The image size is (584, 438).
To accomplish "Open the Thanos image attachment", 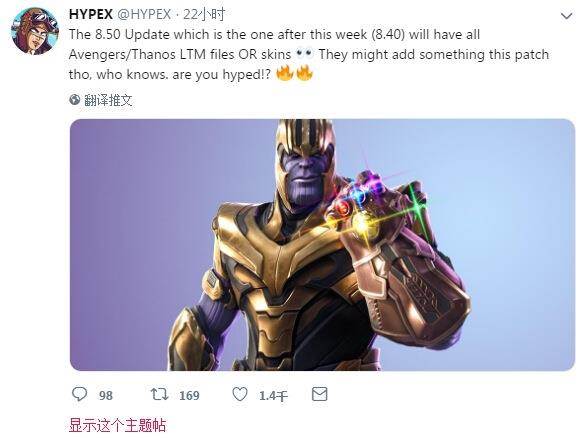I will pos(323,245).
